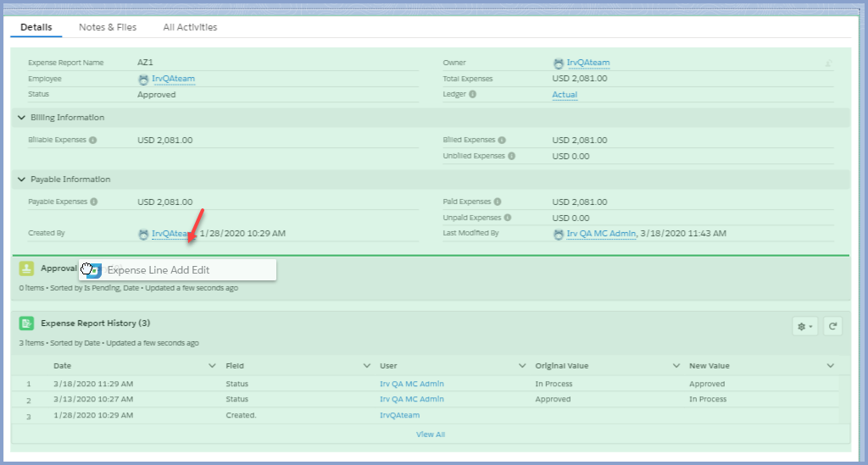Click View All history link

[x=431, y=434]
